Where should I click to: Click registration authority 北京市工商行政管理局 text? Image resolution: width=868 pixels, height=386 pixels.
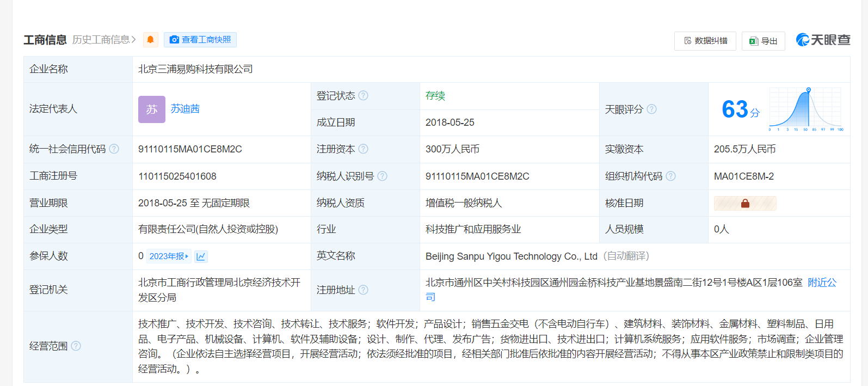tap(219, 290)
